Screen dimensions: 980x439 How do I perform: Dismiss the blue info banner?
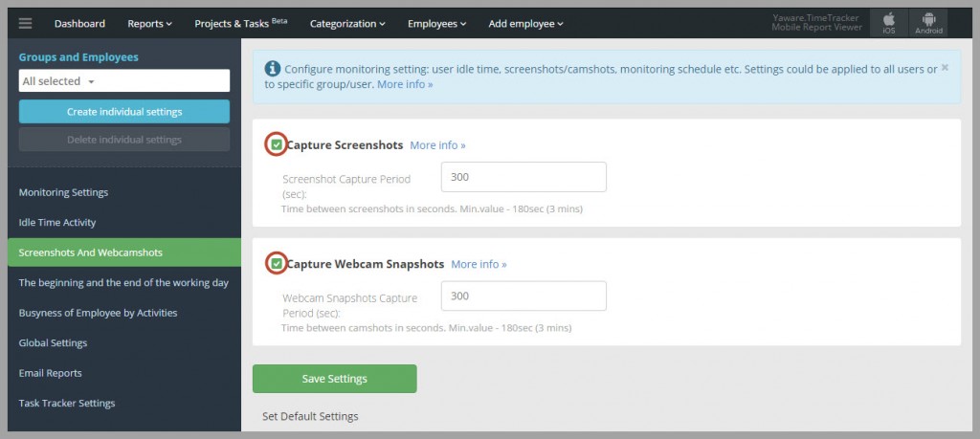(x=945, y=68)
